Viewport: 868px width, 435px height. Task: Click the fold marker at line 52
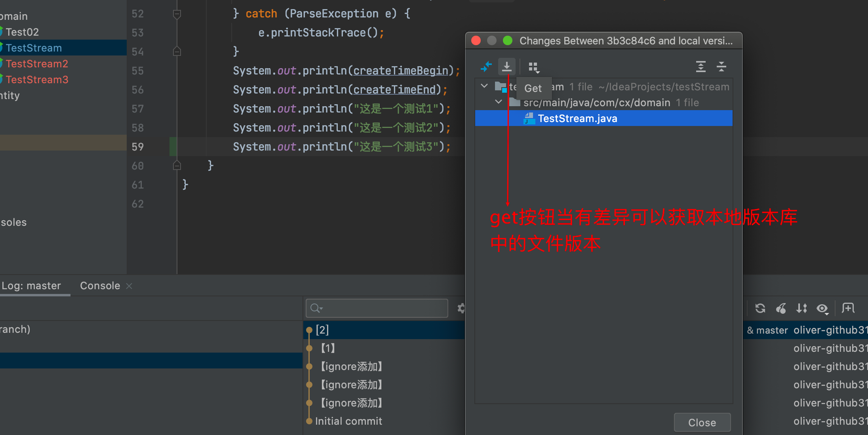coord(177,14)
